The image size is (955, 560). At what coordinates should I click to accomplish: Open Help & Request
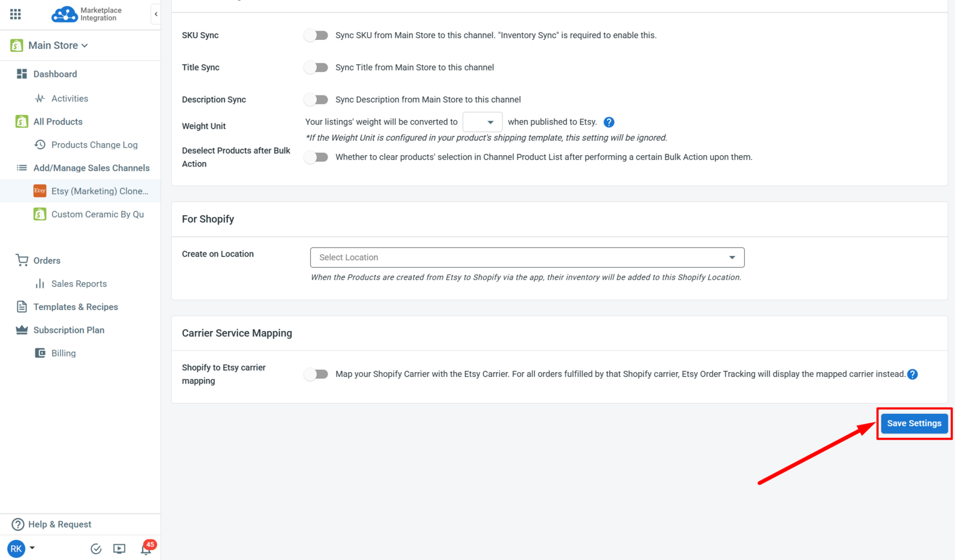(x=60, y=524)
